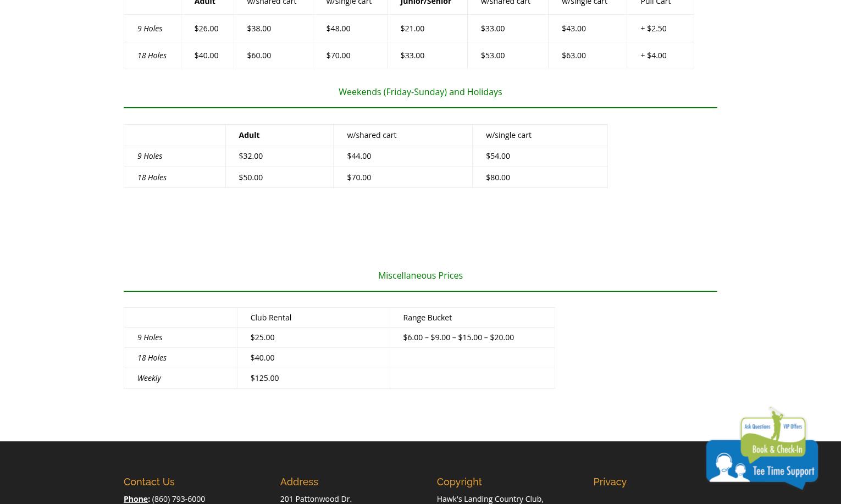Click the 'Weekly' row label
Screen dimensions: 841x504
click(x=149, y=378)
